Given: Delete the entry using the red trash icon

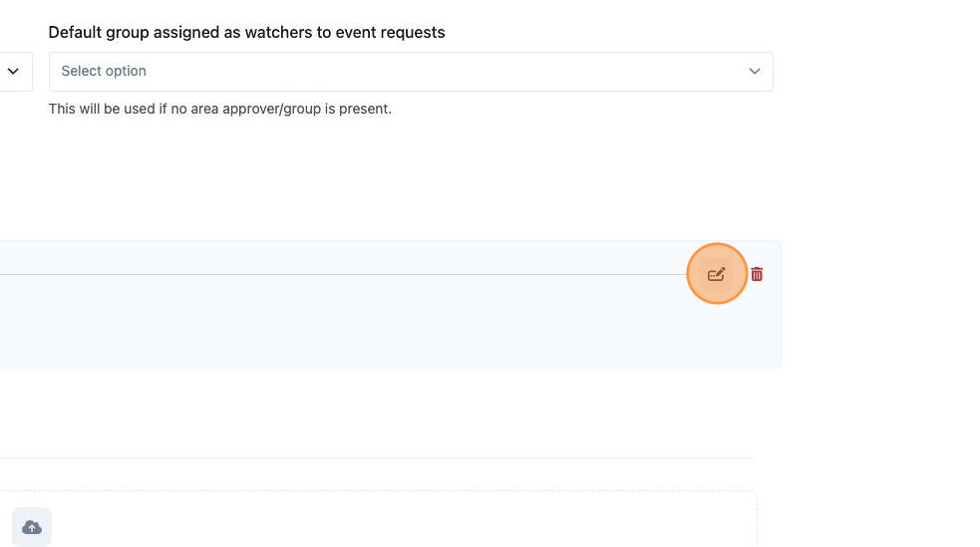Looking at the screenshot, I should [x=757, y=274].
